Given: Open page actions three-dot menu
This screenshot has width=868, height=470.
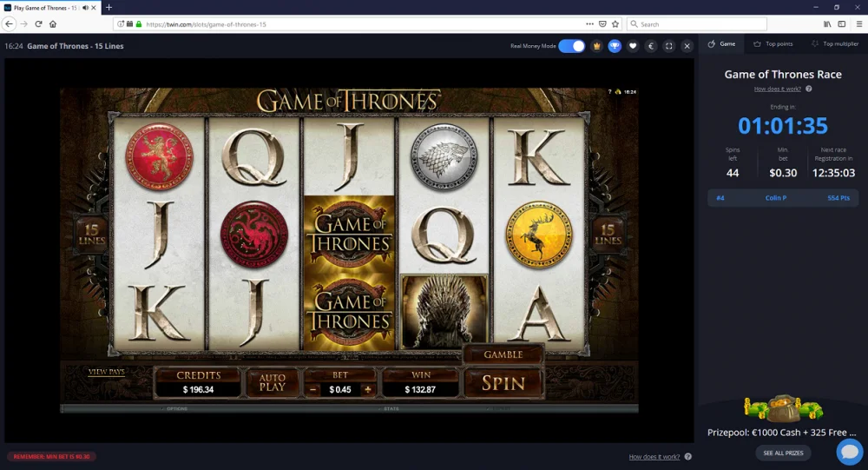Looking at the screenshot, I should [x=589, y=23].
